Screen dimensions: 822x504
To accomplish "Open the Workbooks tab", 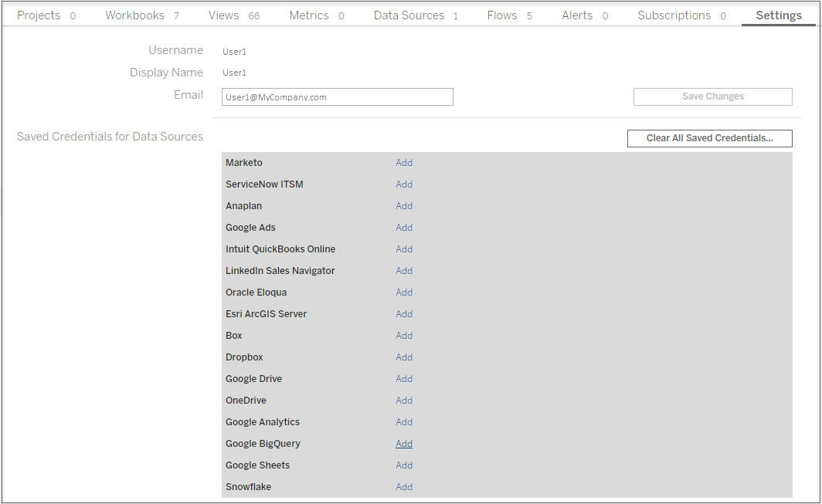I will [x=142, y=15].
